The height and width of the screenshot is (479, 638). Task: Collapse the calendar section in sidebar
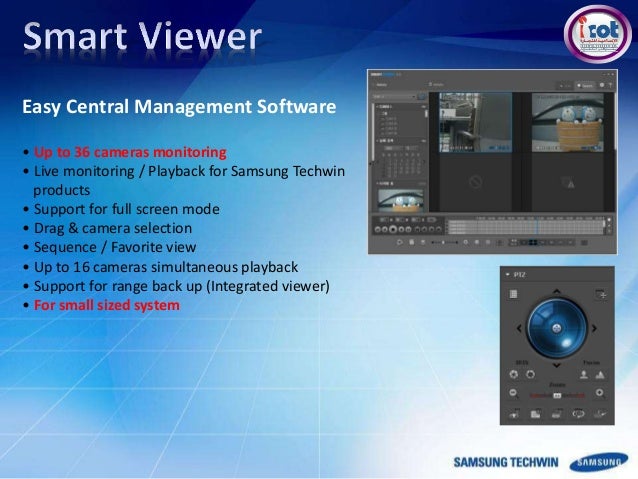coord(378,140)
